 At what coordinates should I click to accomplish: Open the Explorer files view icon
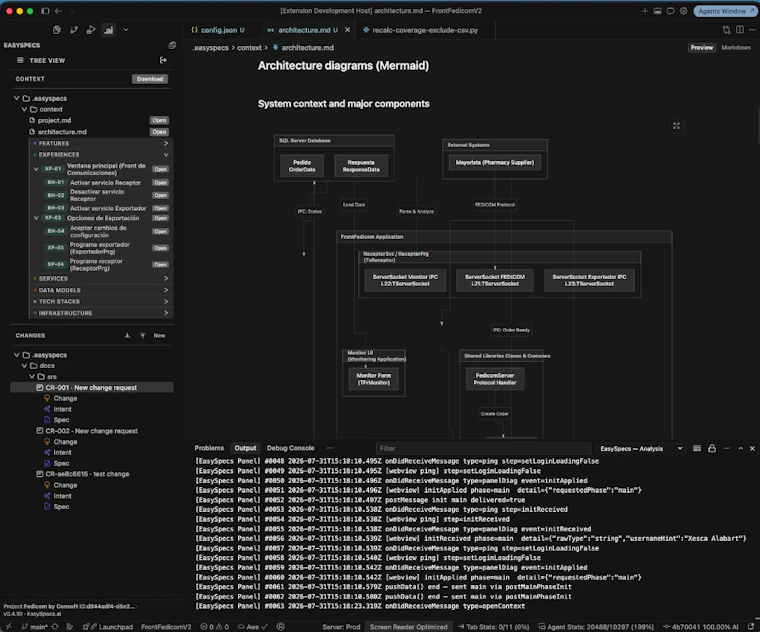coord(57,30)
